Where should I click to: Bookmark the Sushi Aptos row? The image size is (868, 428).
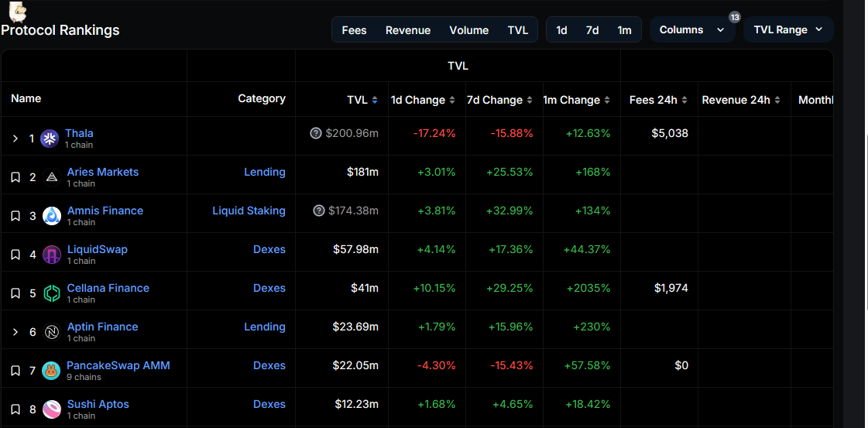click(x=15, y=409)
